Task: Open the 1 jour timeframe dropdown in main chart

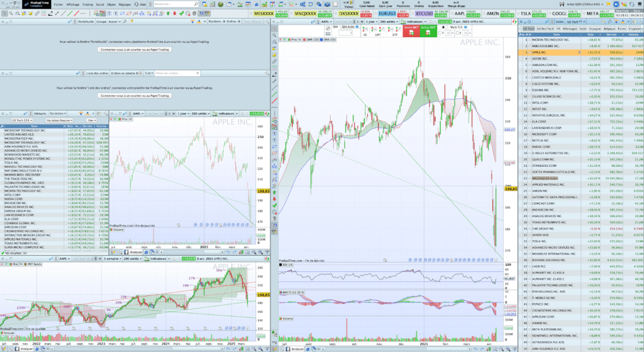Action: (371, 21)
